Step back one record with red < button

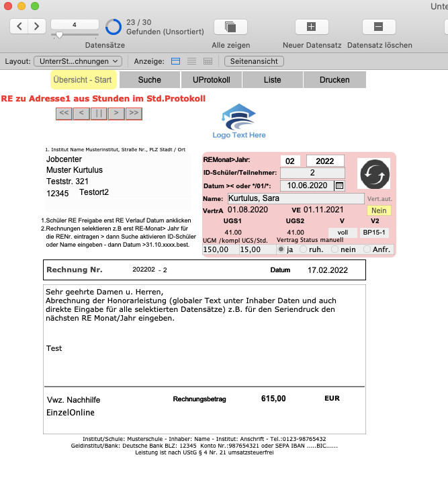pyautogui.click(x=81, y=114)
